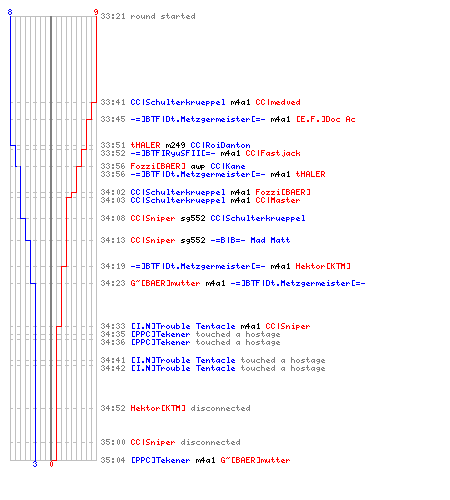
Task: Select the 33:21 round started entry
Action: coord(148,16)
